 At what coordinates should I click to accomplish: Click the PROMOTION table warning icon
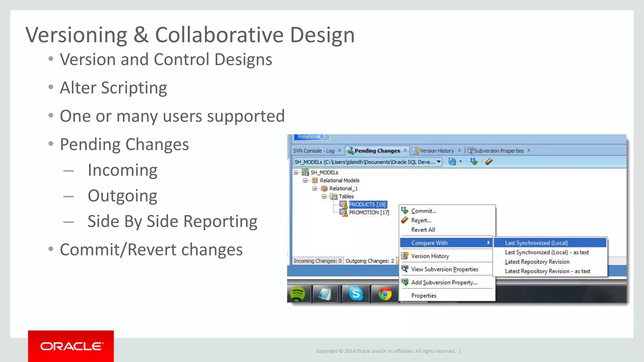click(343, 213)
